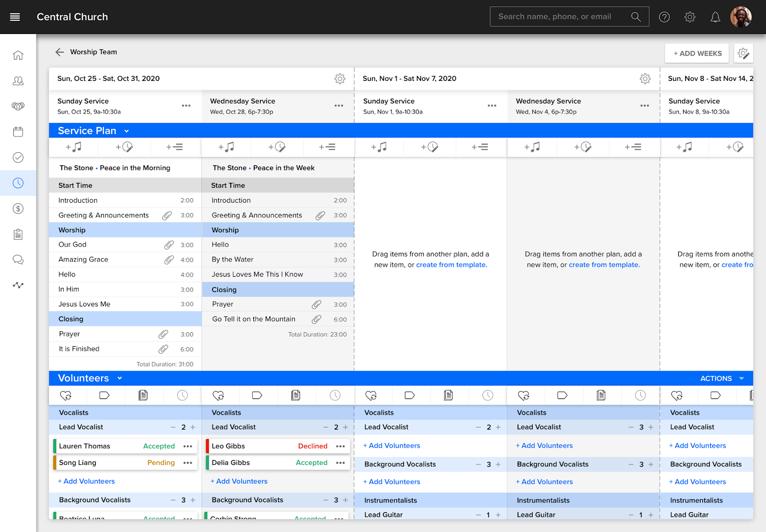This screenshot has width=766, height=532.
Task: Open the Calendar icon in the sidebar
Action: tap(18, 132)
